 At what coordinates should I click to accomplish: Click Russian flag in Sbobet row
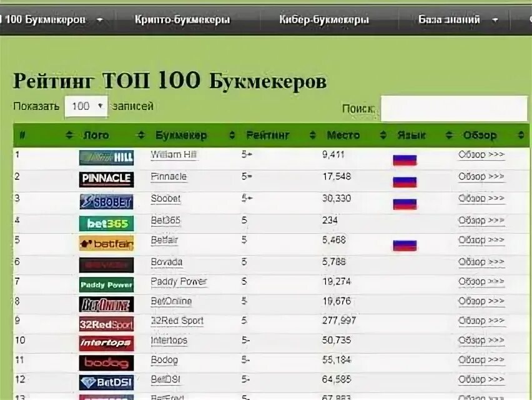click(x=405, y=204)
